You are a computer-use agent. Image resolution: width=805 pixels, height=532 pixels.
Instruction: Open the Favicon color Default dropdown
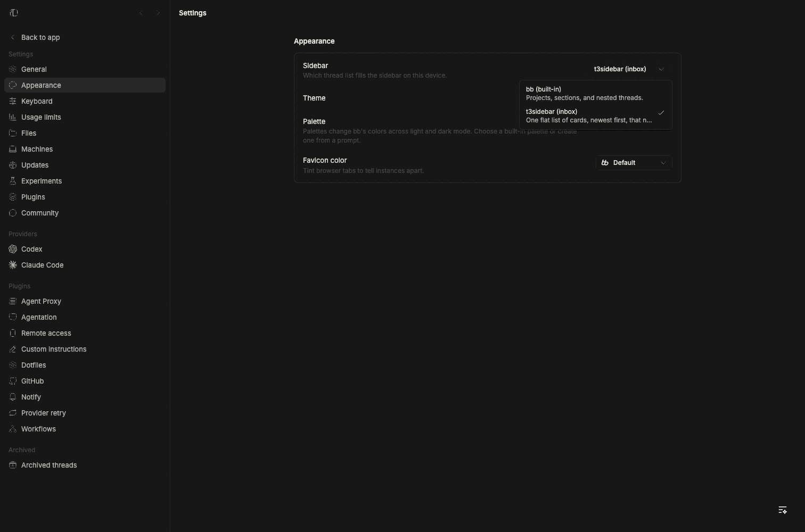(634, 163)
